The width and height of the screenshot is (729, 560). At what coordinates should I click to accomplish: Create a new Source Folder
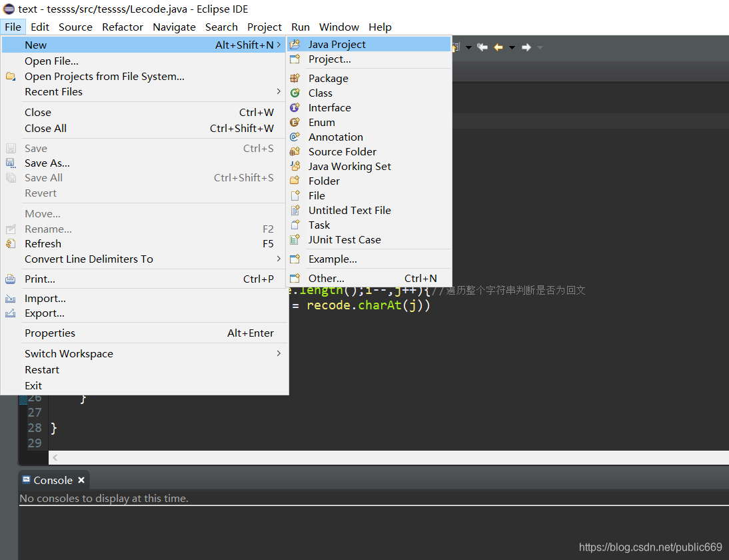[x=368, y=151]
